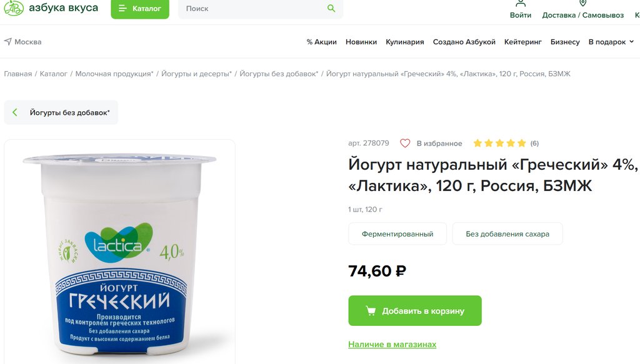Open the Наличие в магазинах link
The width and height of the screenshot is (640, 364).
(392, 345)
